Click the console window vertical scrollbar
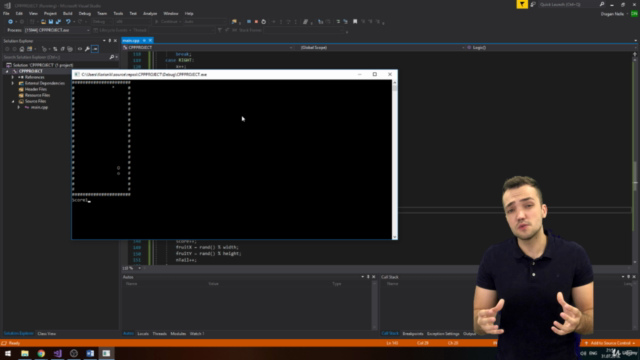Viewport: 640px width, 360px height. pos(395,159)
